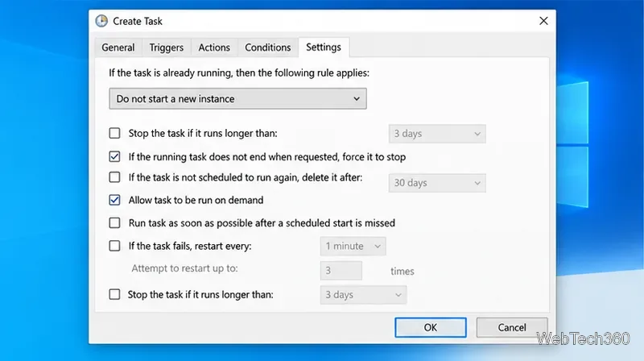The image size is (644, 361).
Task: Expand the top '3 days' duration dropdown
Action: 437,134
